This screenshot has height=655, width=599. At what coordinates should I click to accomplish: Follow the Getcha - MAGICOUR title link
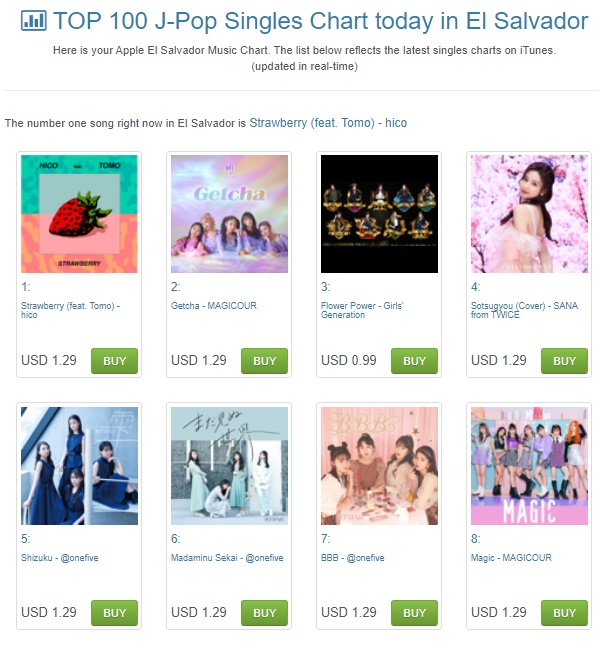coord(214,306)
